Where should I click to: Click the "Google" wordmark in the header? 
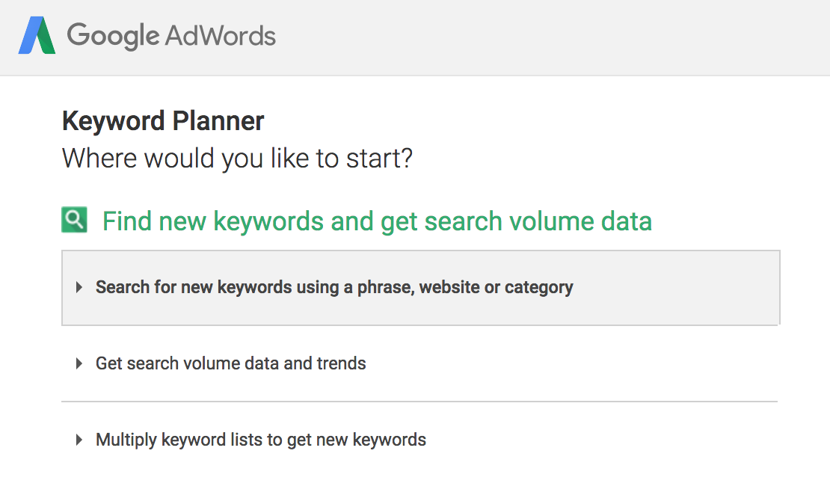click(112, 35)
